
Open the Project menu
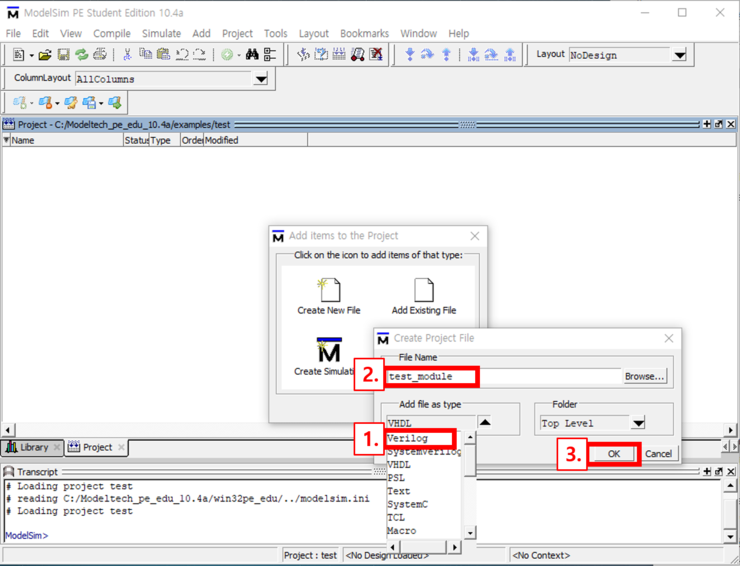[x=237, y=34]
